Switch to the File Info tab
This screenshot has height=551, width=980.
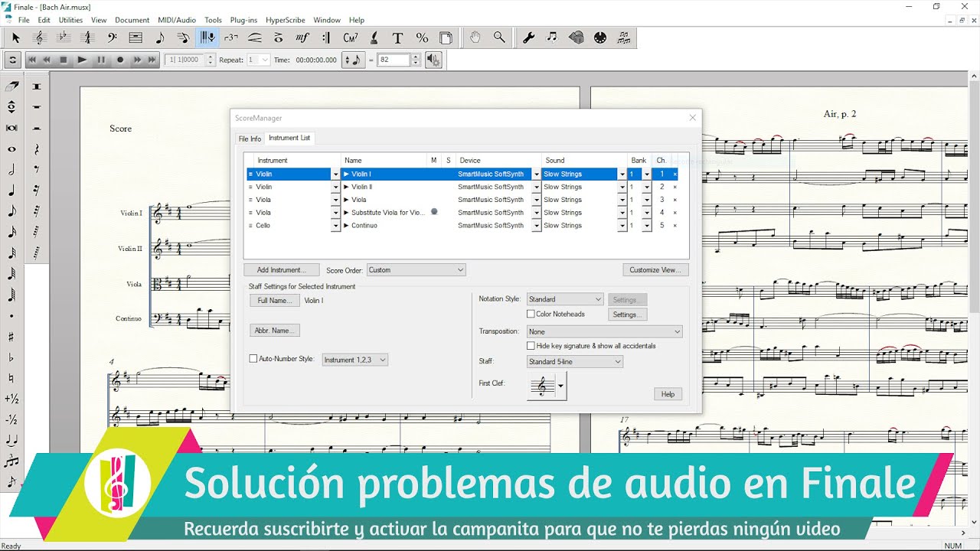coord(250,139)
